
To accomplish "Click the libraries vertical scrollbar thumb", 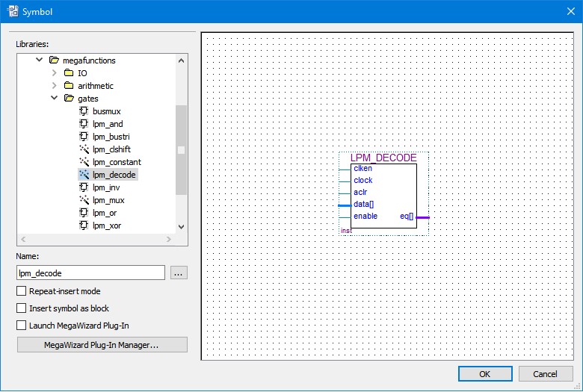I will coord(181,149).
